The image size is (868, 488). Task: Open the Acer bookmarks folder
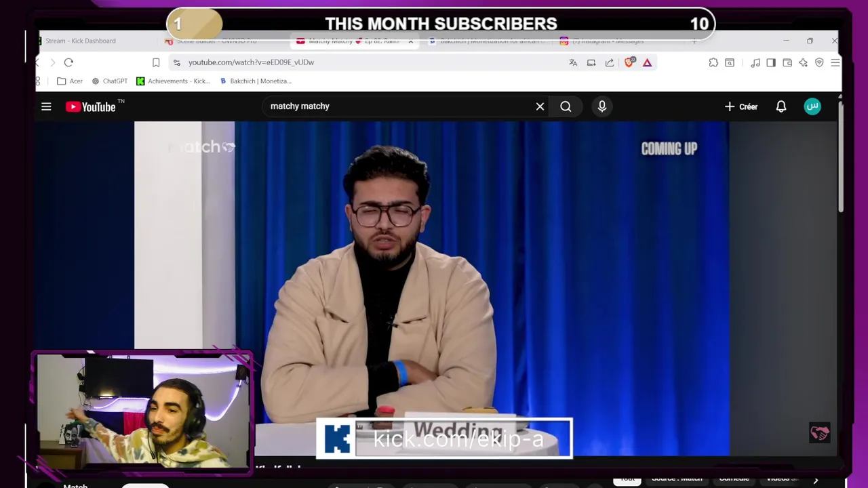point(69,81)
